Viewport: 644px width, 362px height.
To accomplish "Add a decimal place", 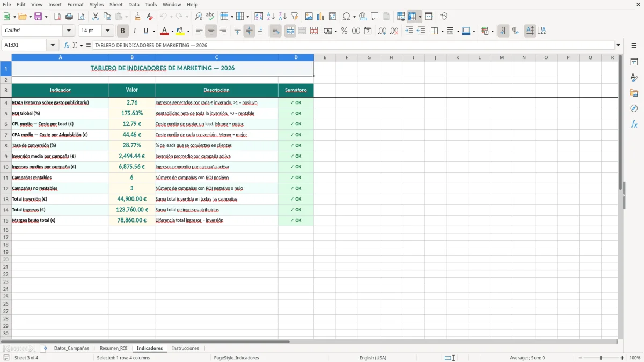I will pyautogui.click(x=383, y=31).
